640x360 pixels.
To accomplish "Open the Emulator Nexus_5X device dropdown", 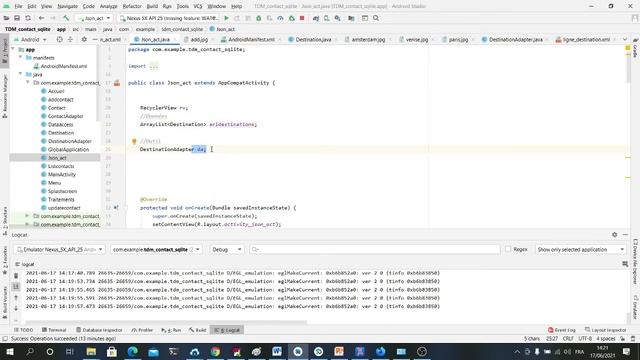I will pyautogui.click(x=60, y=249).
